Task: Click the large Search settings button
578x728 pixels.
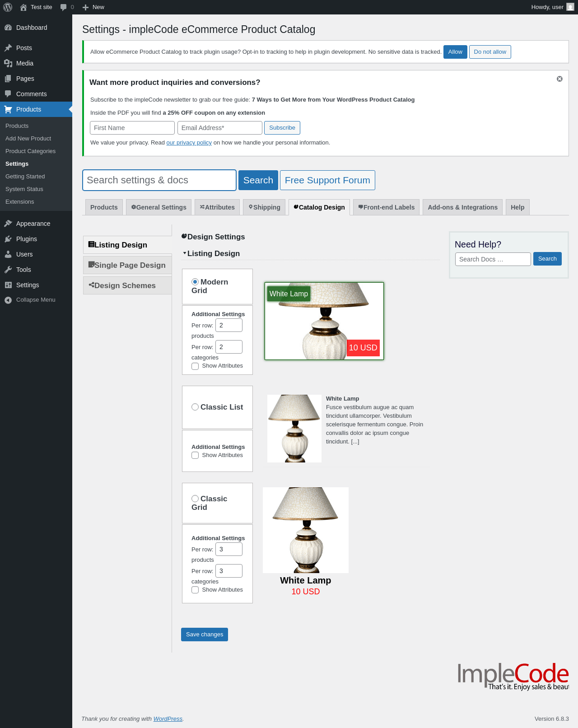Action: pos(258,180)
